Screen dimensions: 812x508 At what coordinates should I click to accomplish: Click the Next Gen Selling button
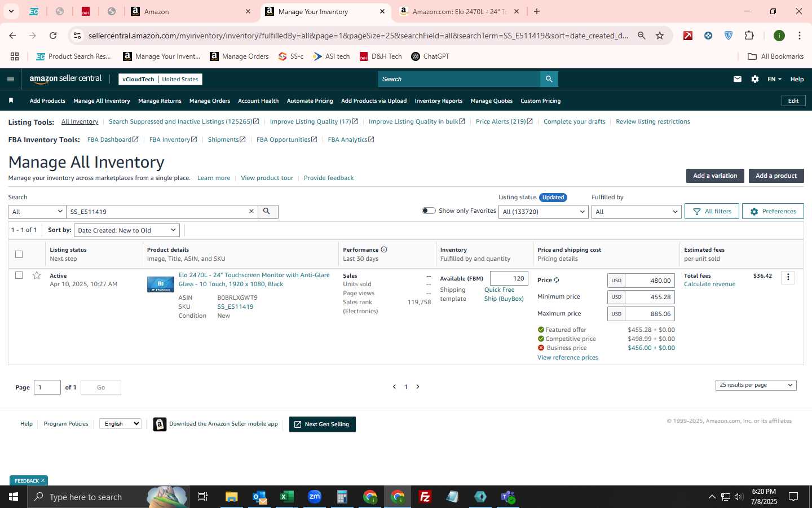323,424
